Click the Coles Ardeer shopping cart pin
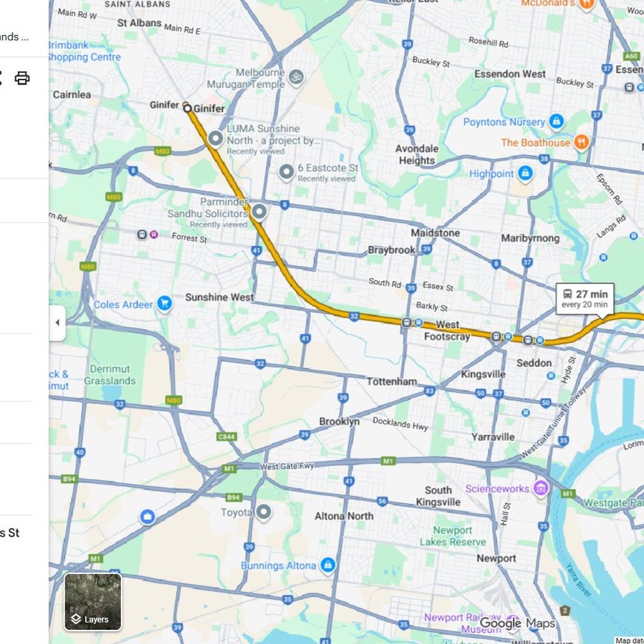644x644 pixels. pyautogui.click(x=165, y=304)
